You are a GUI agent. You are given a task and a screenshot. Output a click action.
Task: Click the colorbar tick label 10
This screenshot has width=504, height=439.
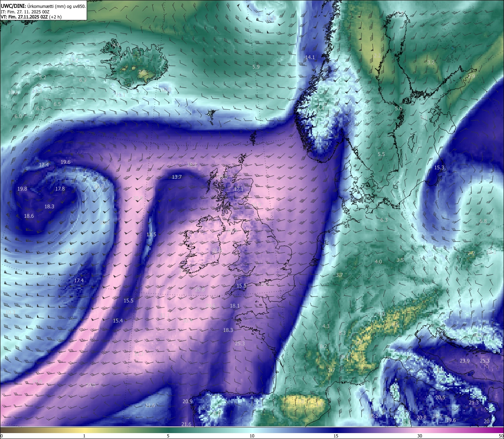(252, 436)
